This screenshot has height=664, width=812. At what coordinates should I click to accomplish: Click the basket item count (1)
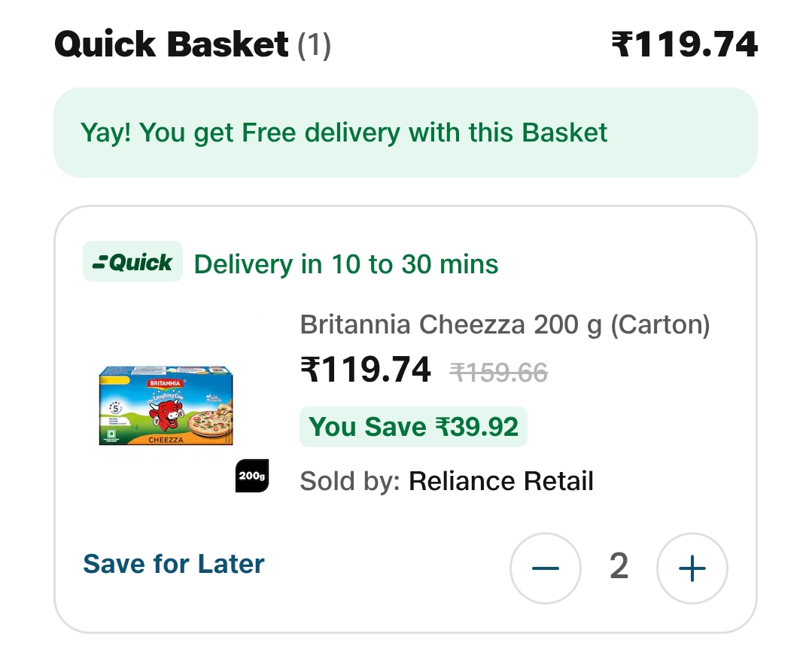tap(314, 47)
